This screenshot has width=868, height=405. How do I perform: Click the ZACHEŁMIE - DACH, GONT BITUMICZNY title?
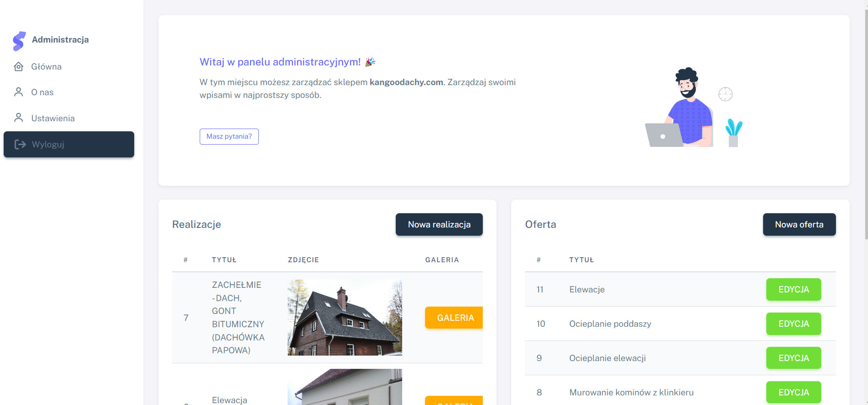[238, 318]
